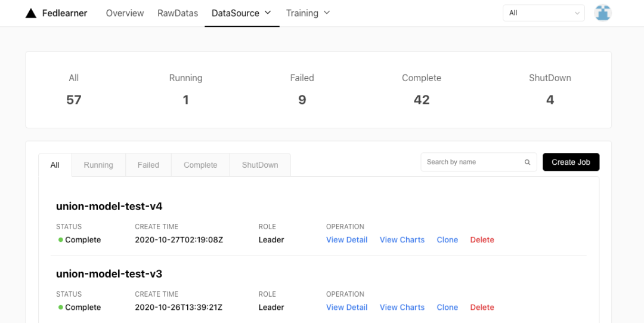Open View Charts for union-model-test-v4
Viewport: 644px width, 323px height.
coord(402,240)
